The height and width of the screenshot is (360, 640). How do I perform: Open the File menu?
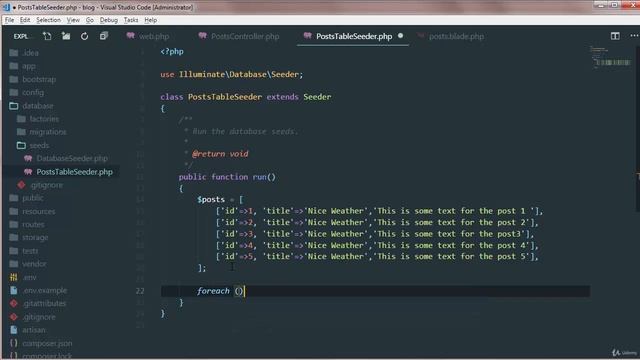pyautogui.click(x=9, y=20)
